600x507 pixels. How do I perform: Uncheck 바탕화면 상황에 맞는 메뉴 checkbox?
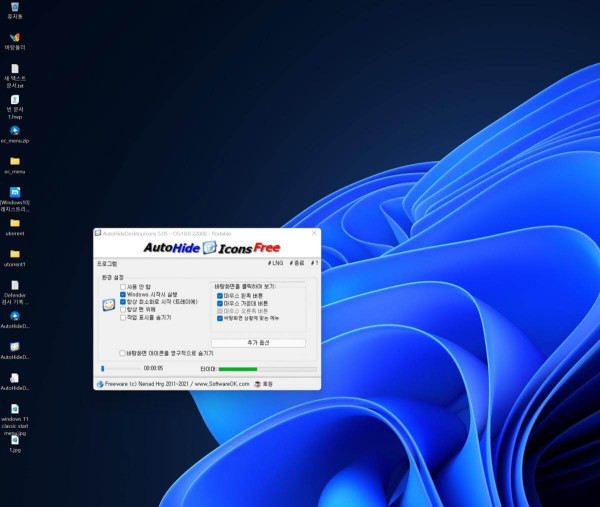pyautogui.click(x=220, y=318)
